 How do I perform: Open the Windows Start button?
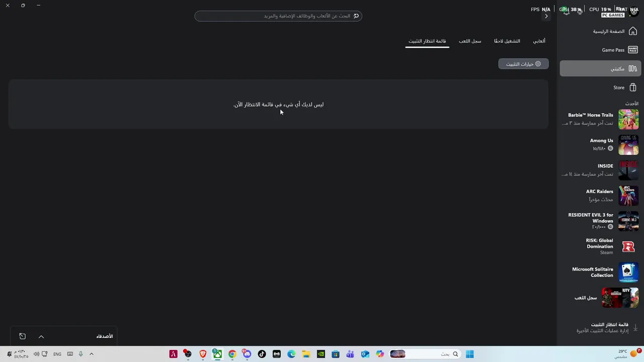[x=469, y=354]
